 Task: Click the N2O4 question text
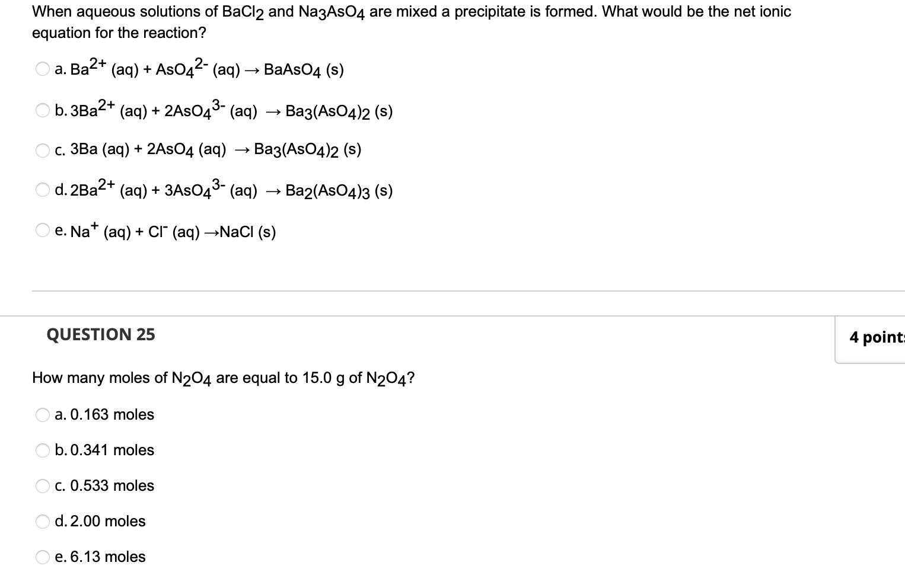pos(222,378)
